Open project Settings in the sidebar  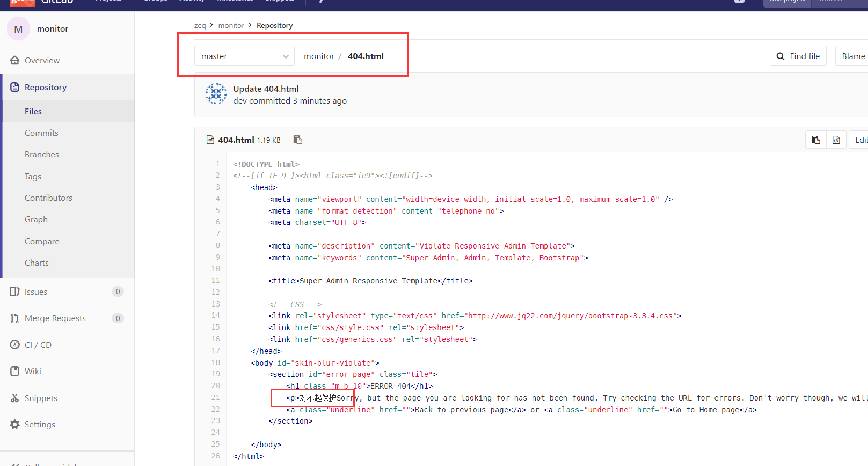click(40, 424)
